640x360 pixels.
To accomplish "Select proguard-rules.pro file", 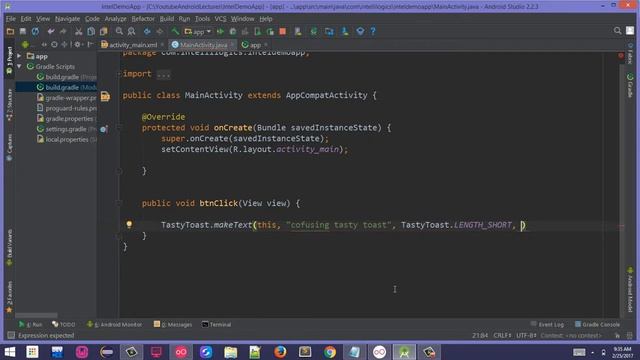I will [67, 108].
